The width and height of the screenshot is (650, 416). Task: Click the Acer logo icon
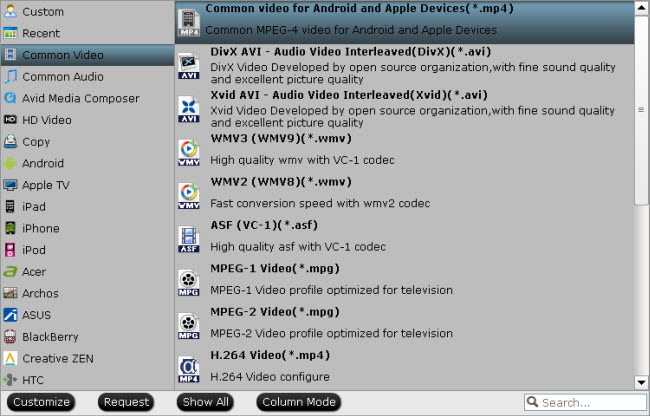(10, 271)
